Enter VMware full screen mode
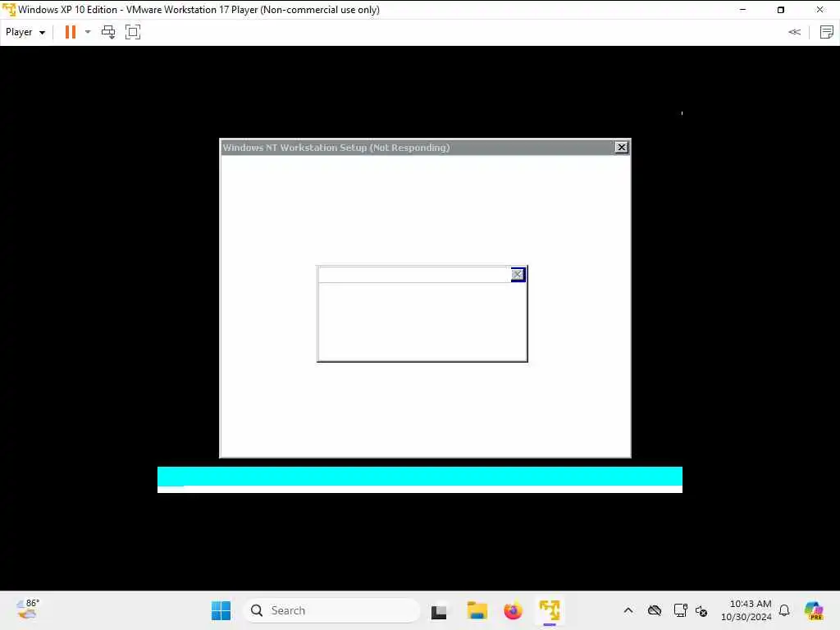Viewport: 840px width, 630px height. coord(132,32)
